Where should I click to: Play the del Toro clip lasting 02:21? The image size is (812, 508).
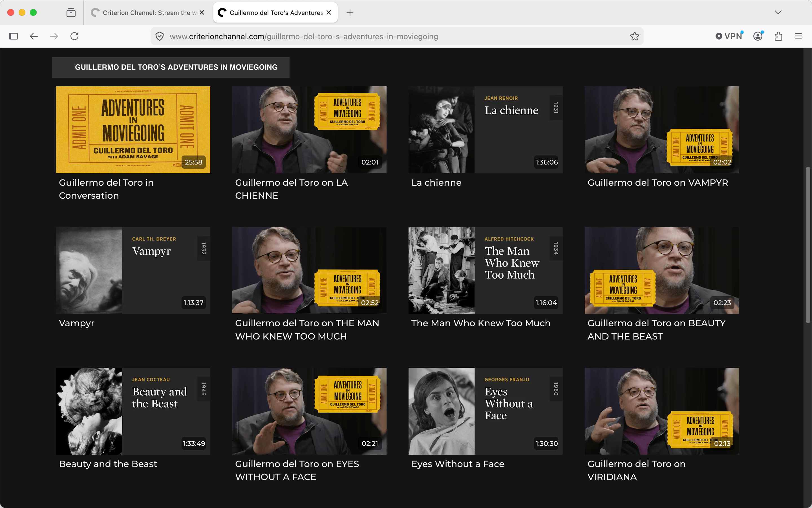309,411
